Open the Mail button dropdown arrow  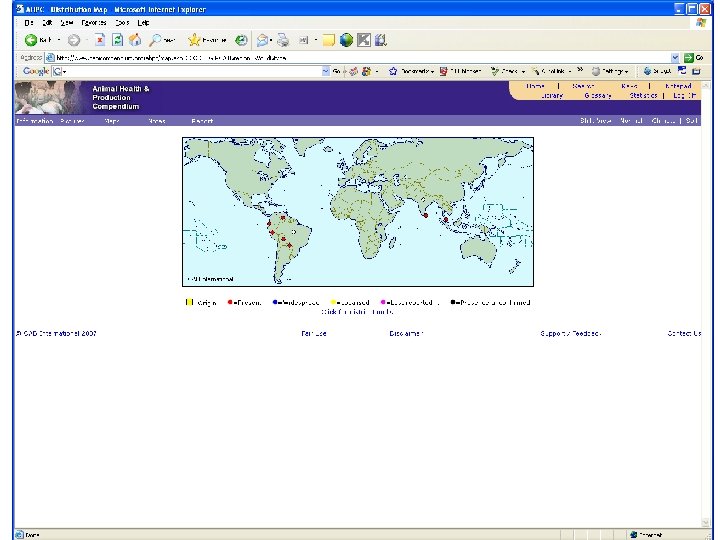coord(271,40)
